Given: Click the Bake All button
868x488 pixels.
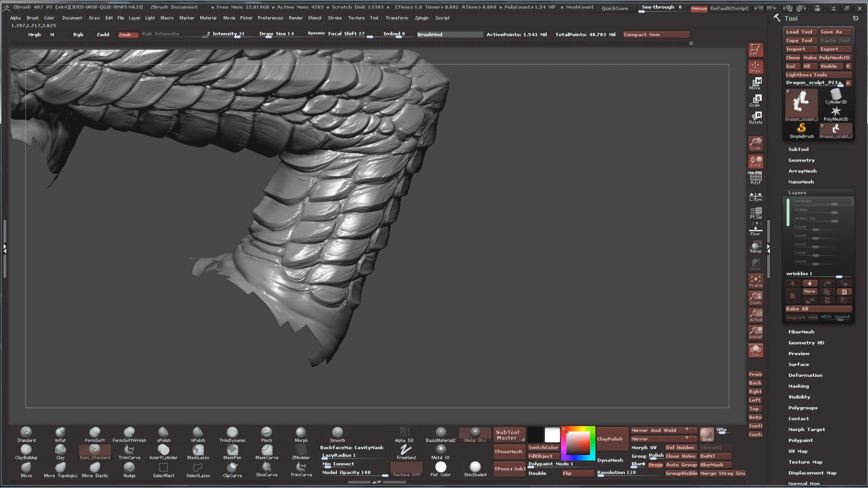Looking at the screenshot, I should point(818,309).
